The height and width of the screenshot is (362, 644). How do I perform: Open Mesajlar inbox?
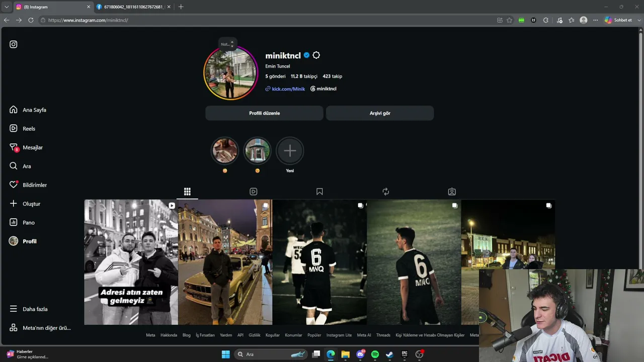(26, 147)
